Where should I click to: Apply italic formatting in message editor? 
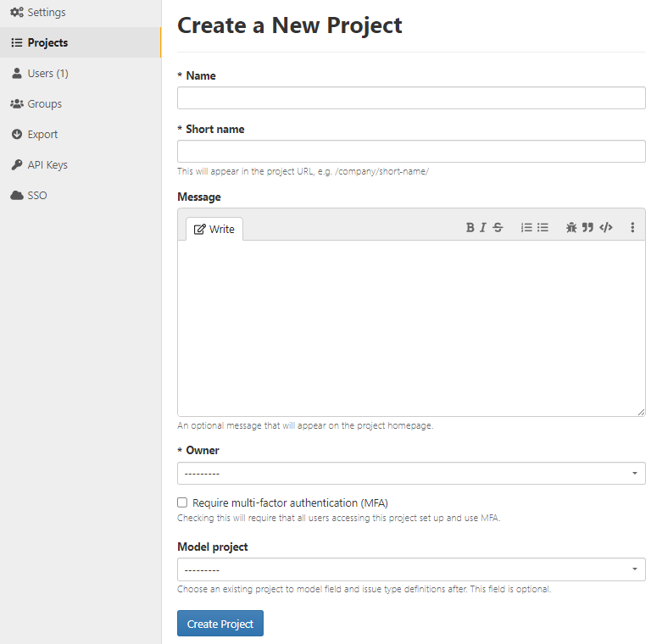[x=483, y=227]
